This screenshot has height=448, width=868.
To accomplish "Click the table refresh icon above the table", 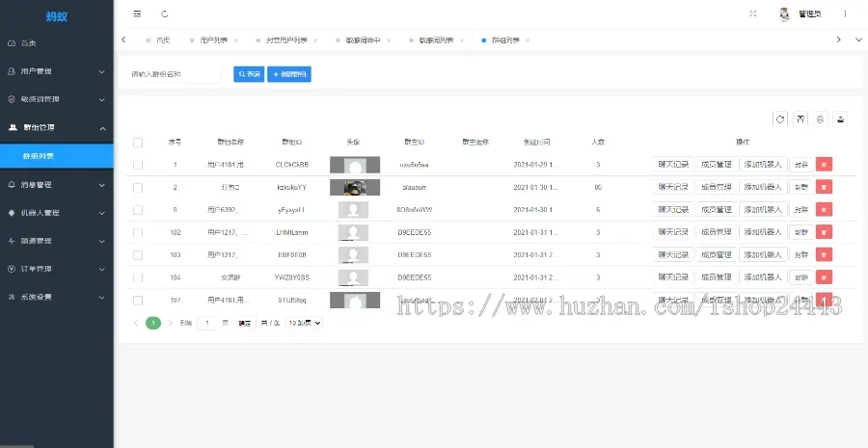I will point(780,119).
